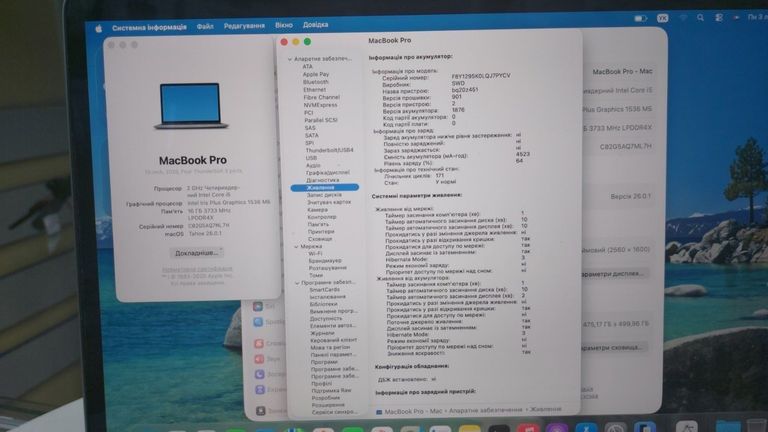Open Control Center from menu bar
Screen dimensions: 768x432
coord(719,18)
